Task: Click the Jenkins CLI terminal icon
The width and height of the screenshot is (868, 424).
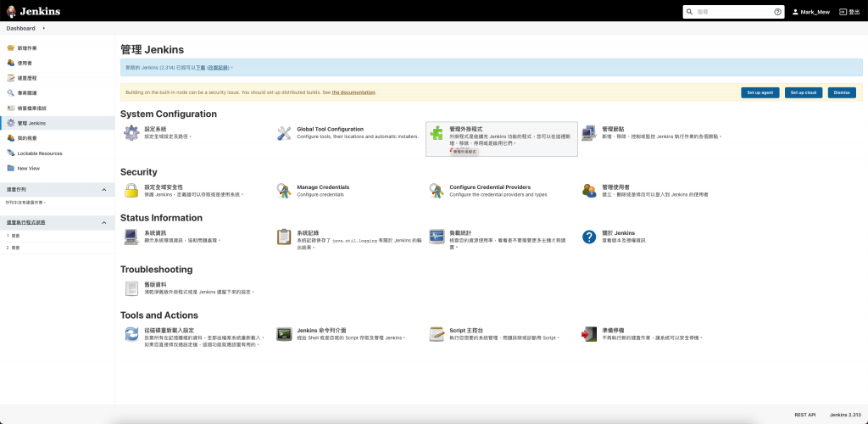Action: tap(284, 334)
